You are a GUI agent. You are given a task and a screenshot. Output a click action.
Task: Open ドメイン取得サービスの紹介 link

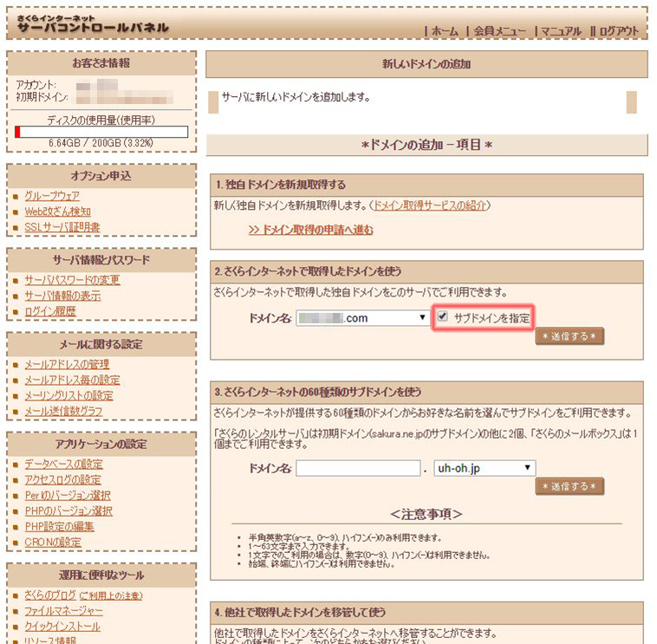coord(430,205)
